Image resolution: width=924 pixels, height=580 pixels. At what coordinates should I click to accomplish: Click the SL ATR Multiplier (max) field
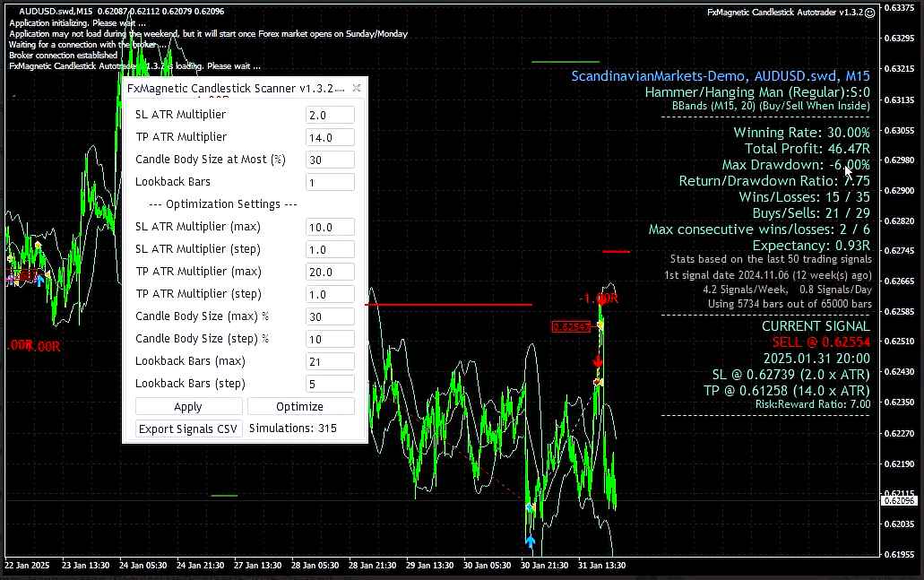(330, 227)
